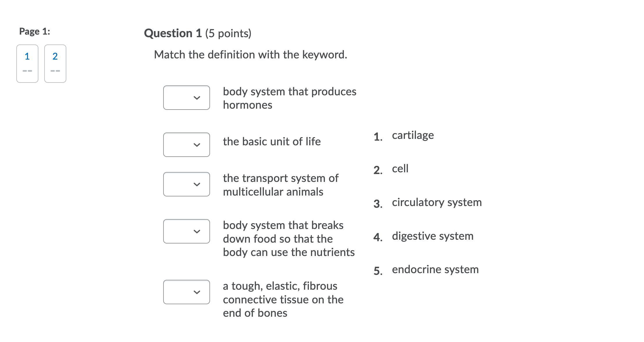Viewport: 644px width, 342px height.
Task: Select keyword option 'cartilage'
Action: [x=413, y=135]
